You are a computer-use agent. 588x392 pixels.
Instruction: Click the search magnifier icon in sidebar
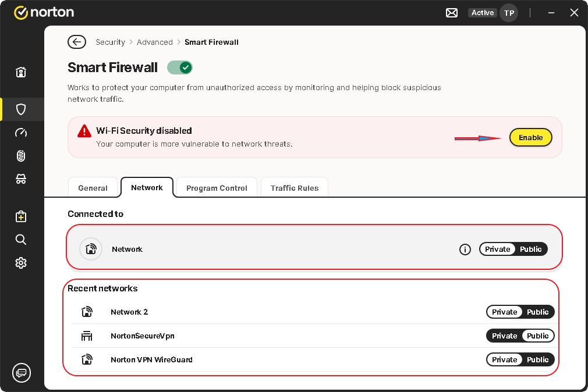pos(21,240)
